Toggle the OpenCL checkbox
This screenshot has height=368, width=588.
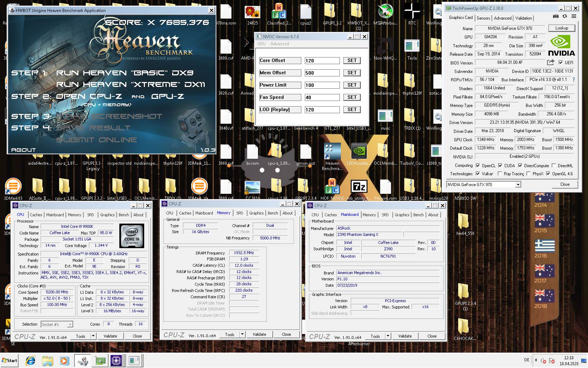[x=478, y=165]
